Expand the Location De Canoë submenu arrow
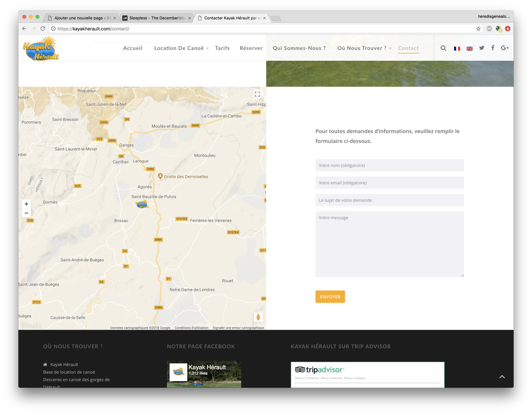The height and width of the screenshot is (414, 532). tap(208, 48)
